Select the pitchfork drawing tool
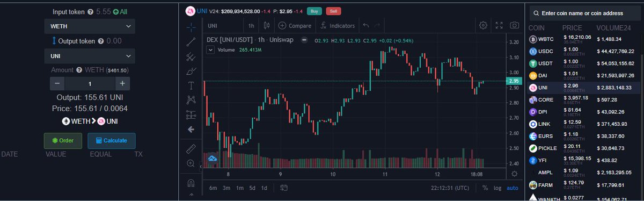644x201 pixels. 191,56
